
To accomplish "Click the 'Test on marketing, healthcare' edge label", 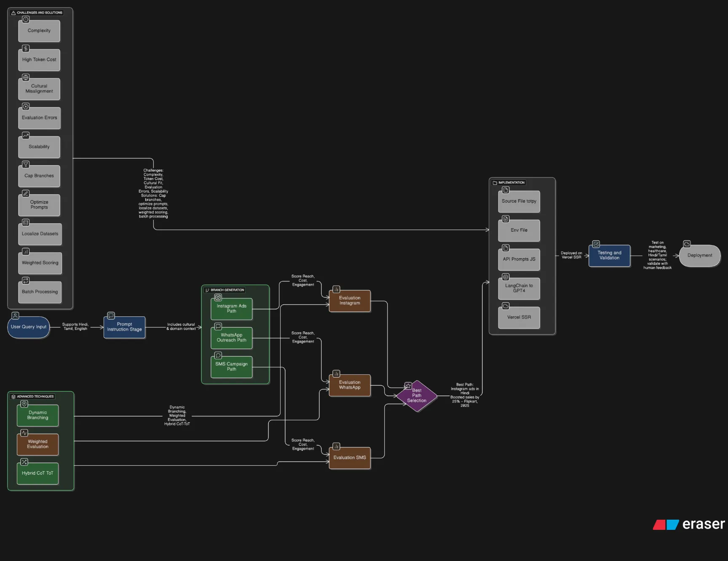I will point(657,255).
